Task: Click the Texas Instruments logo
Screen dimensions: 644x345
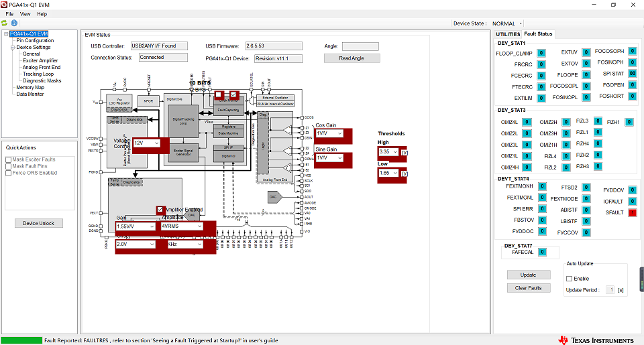Action: click(596, 340)
